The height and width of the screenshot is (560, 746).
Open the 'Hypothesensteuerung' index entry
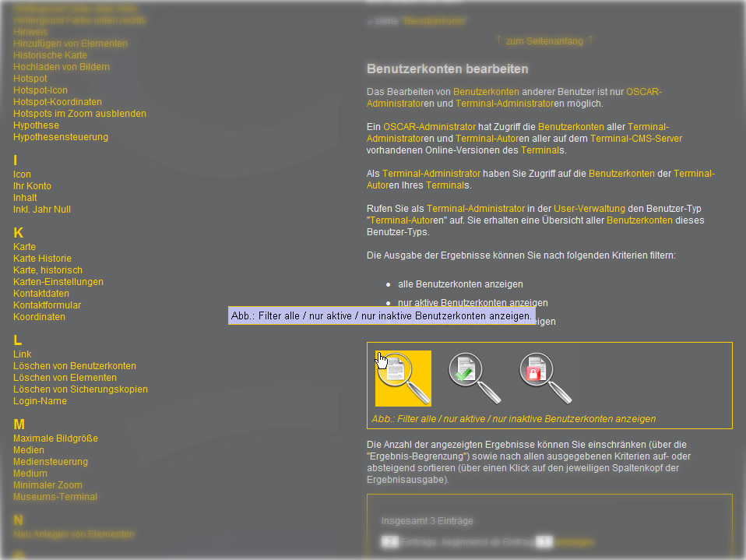point(60,137)
